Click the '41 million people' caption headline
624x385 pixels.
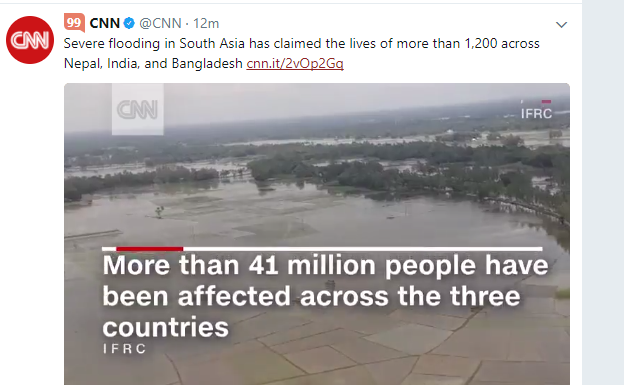click(x=325, y=296)
